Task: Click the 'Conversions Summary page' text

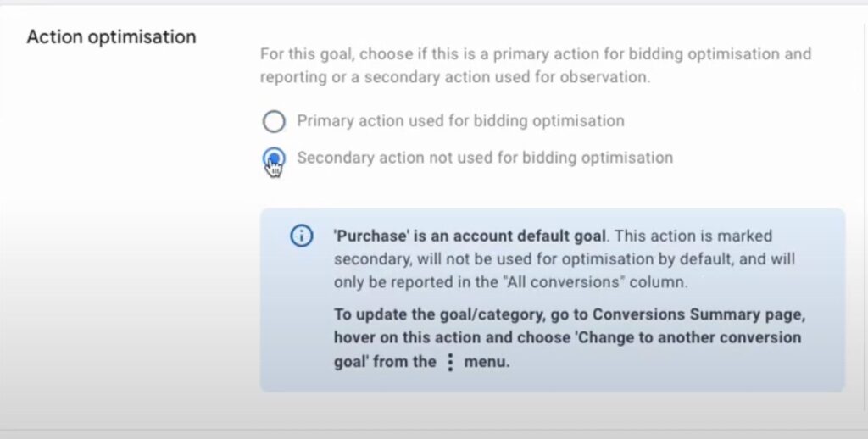Action: coord(699,314)
